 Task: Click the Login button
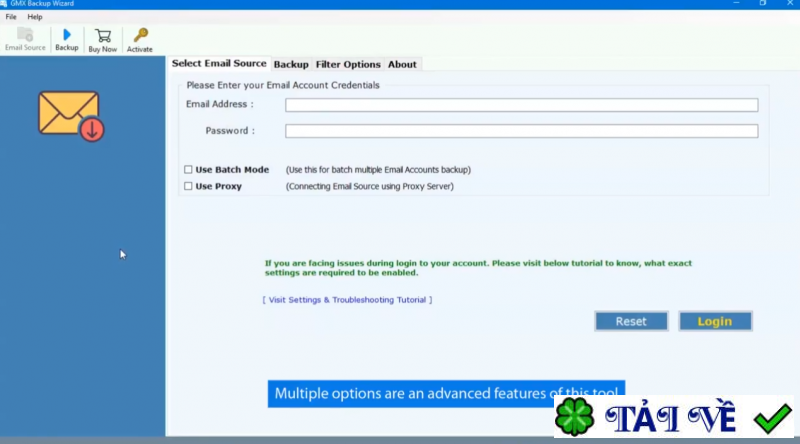[x=715, y=322]
